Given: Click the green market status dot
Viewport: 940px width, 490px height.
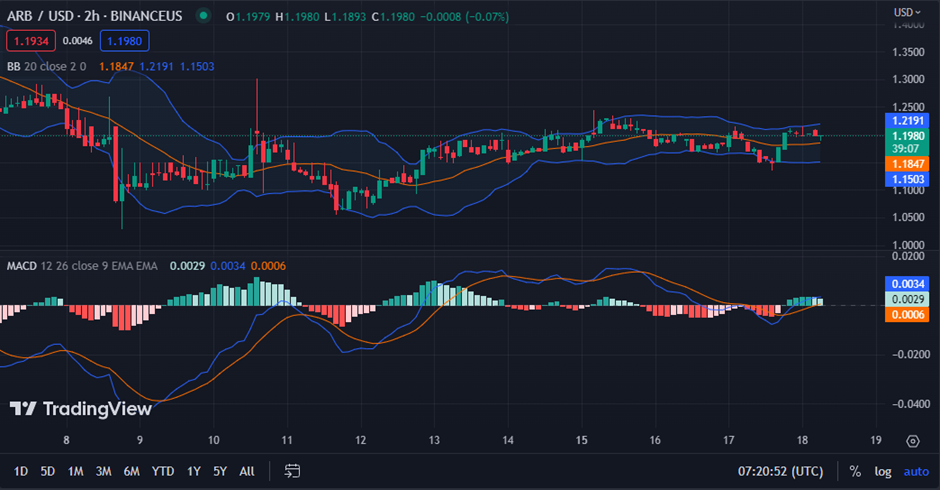Looking at the screenshot, I should click(204, 16).
